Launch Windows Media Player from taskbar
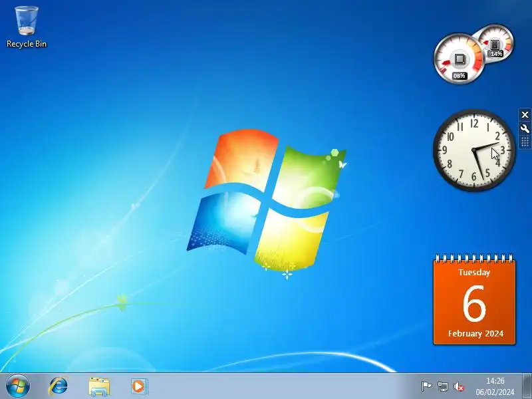Viewport: 532px width, 399px height. click(139, 386)
